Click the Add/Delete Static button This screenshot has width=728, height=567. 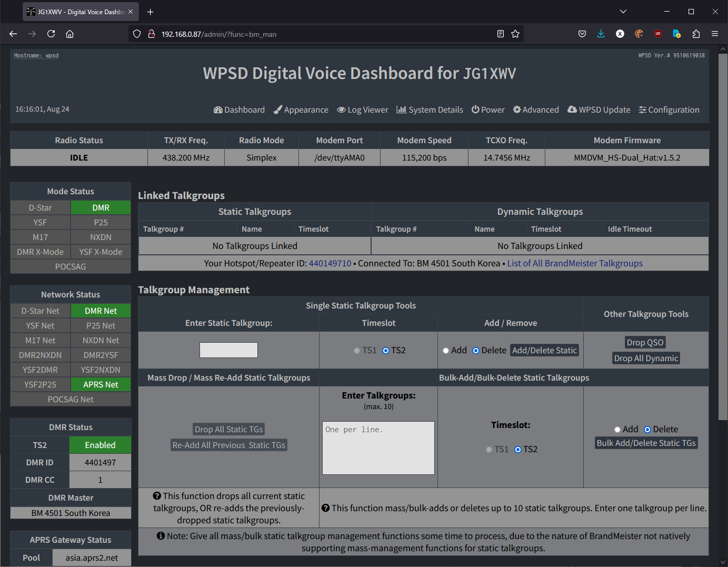pyautogui.click(x=544, y=350)
